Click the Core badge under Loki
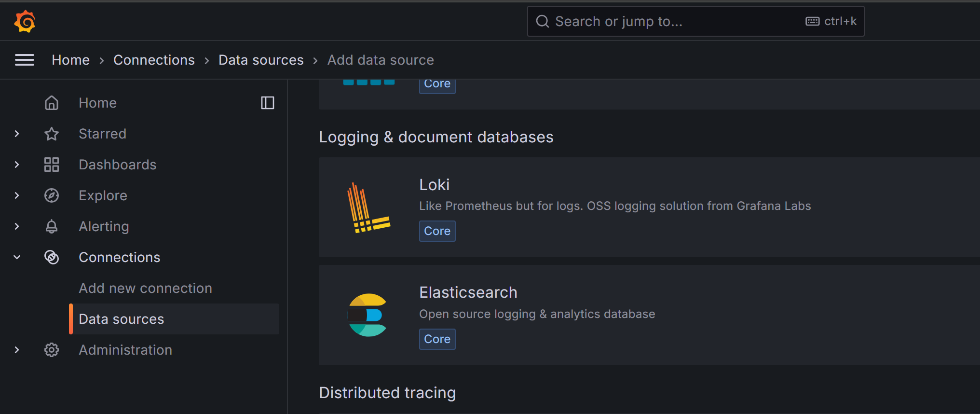980x414 pixels. click(x=437, y=231)
